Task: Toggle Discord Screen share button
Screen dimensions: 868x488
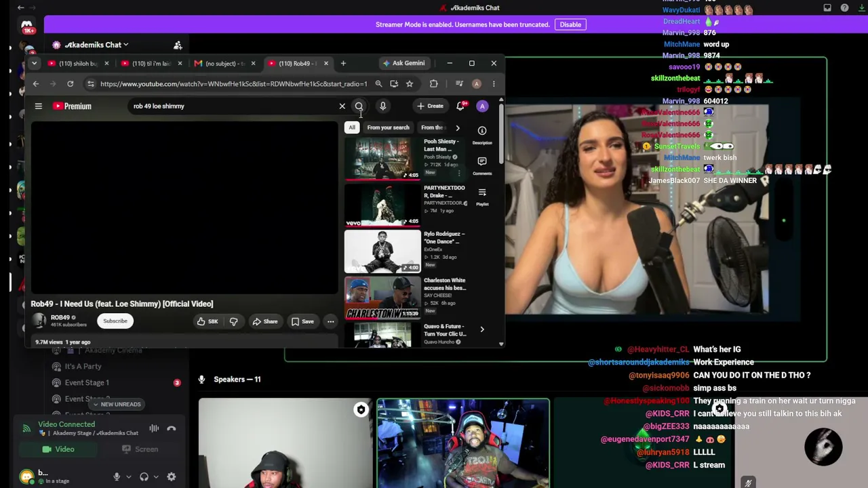Action: pyautogui.click(x=140, y=449)
